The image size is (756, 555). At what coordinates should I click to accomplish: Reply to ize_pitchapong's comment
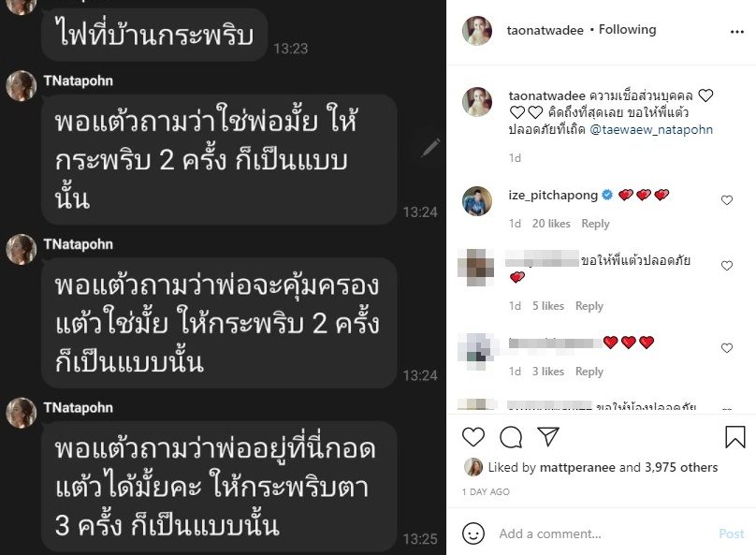595,224
